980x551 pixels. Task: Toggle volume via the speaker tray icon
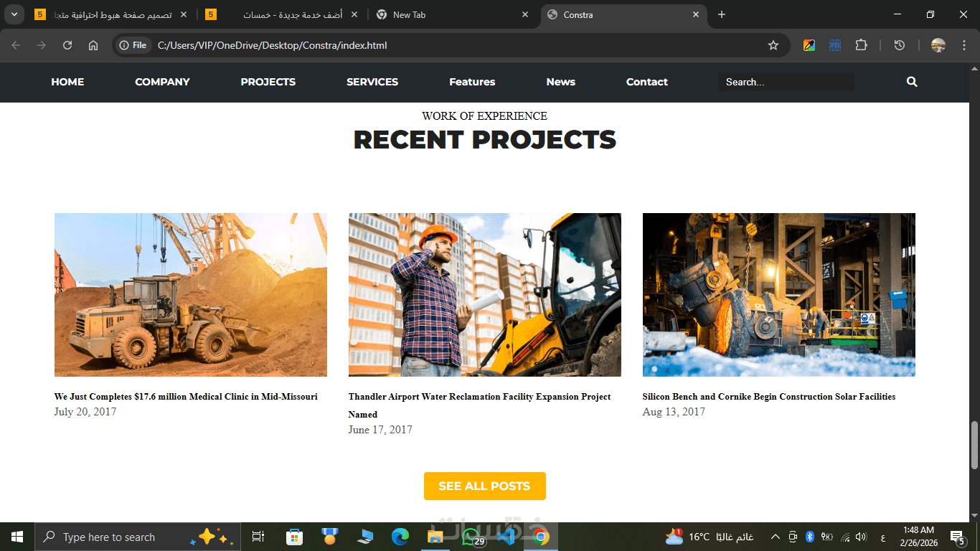[862, 537]
